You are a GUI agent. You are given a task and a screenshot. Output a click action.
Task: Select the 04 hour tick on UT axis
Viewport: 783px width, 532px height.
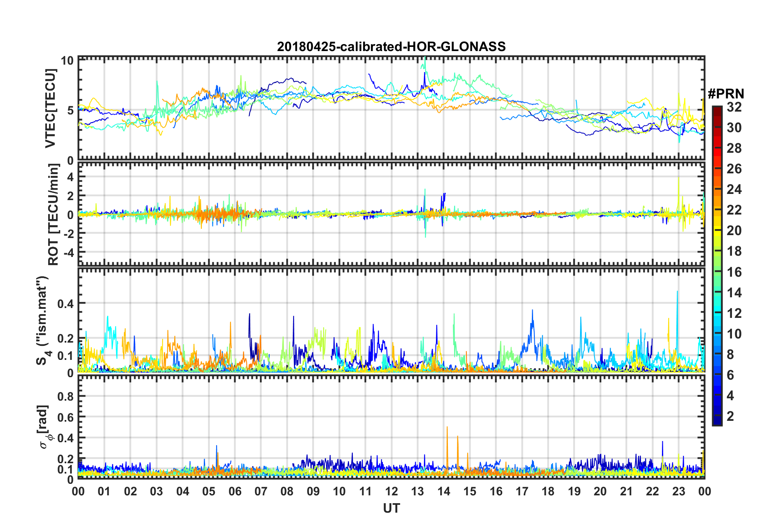point(183,491)
